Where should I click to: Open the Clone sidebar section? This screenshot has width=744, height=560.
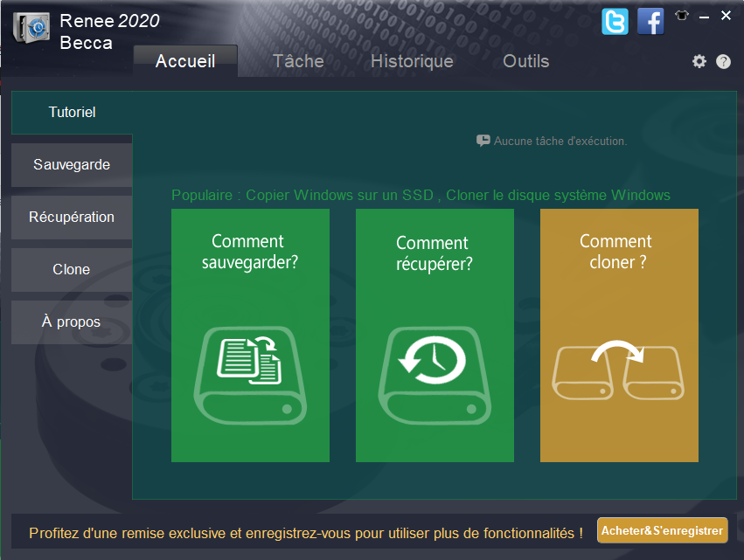coord(72,270)
